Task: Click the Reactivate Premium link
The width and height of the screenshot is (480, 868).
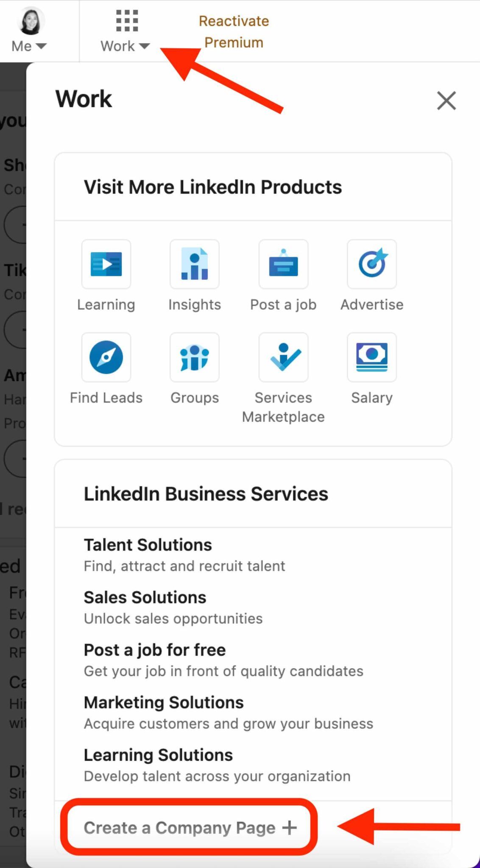Action: (234, 31)
